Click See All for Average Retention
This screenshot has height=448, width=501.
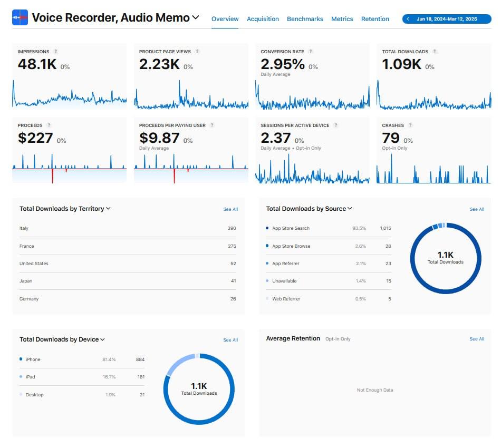click(x=477, y=339)
